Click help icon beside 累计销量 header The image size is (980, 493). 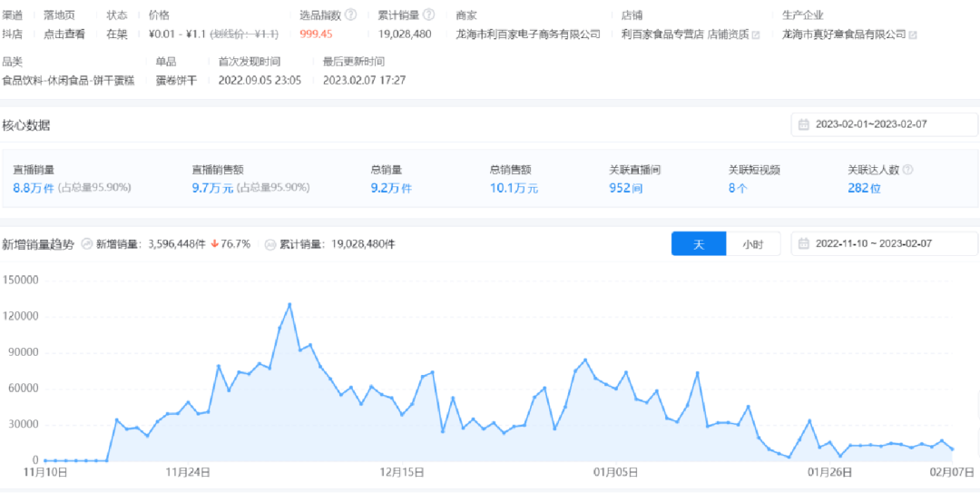click(x=428, y=15)
